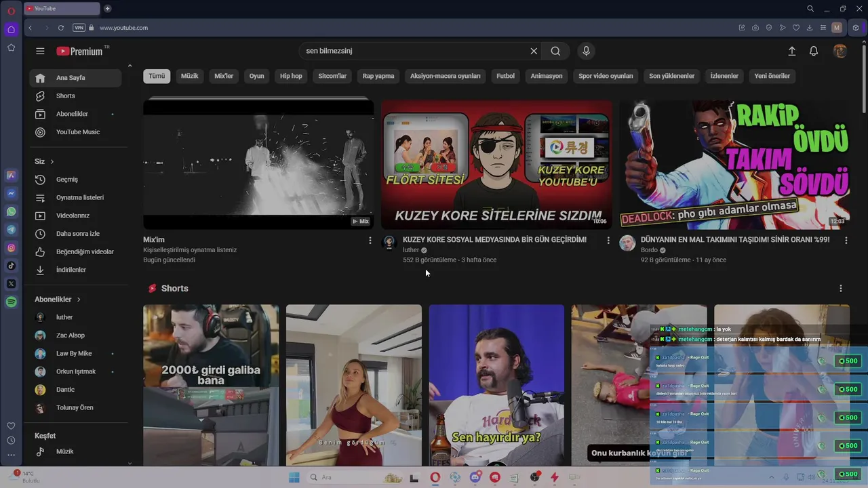Open Law By Mike subscription
Viewport: 868px width, 488px height.
click(x=75, y=353)
